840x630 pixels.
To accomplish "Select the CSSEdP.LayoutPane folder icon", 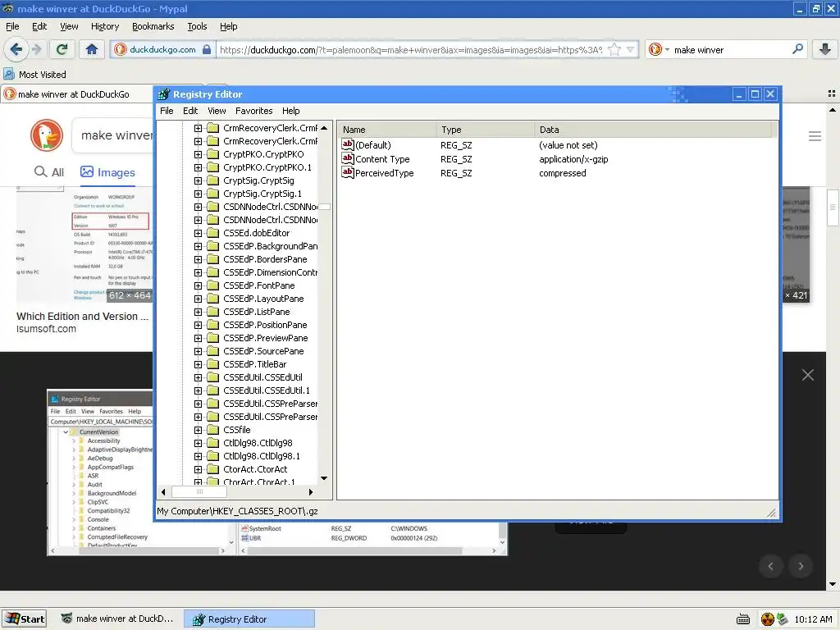I will coord(213,299).
